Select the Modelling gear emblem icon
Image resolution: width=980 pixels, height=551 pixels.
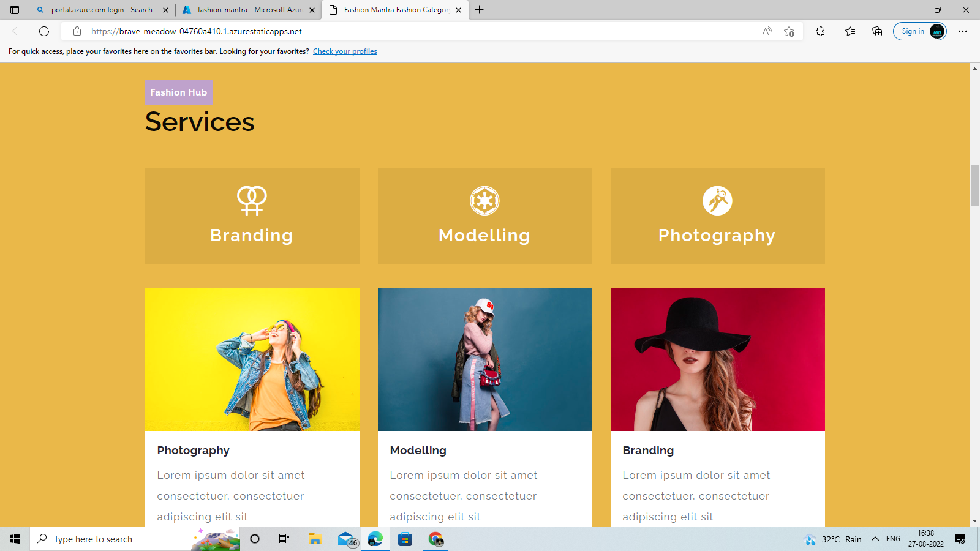[484, 200]
